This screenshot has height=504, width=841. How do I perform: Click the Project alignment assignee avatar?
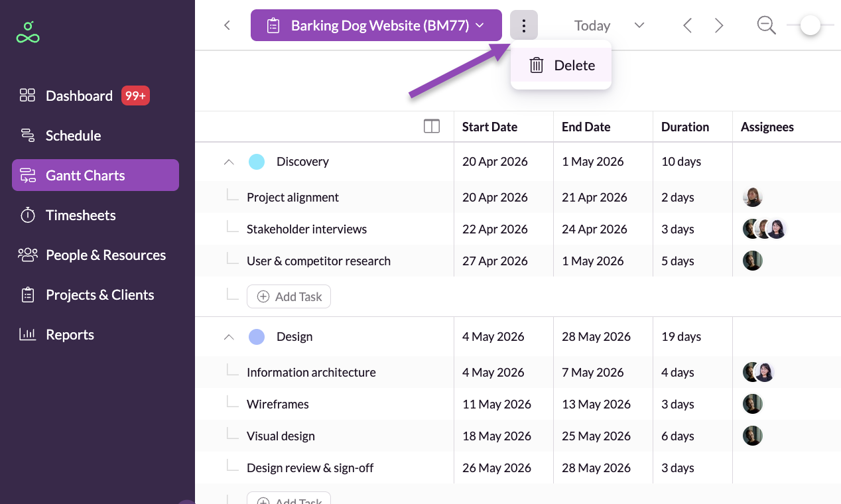(x=752, y=197)
